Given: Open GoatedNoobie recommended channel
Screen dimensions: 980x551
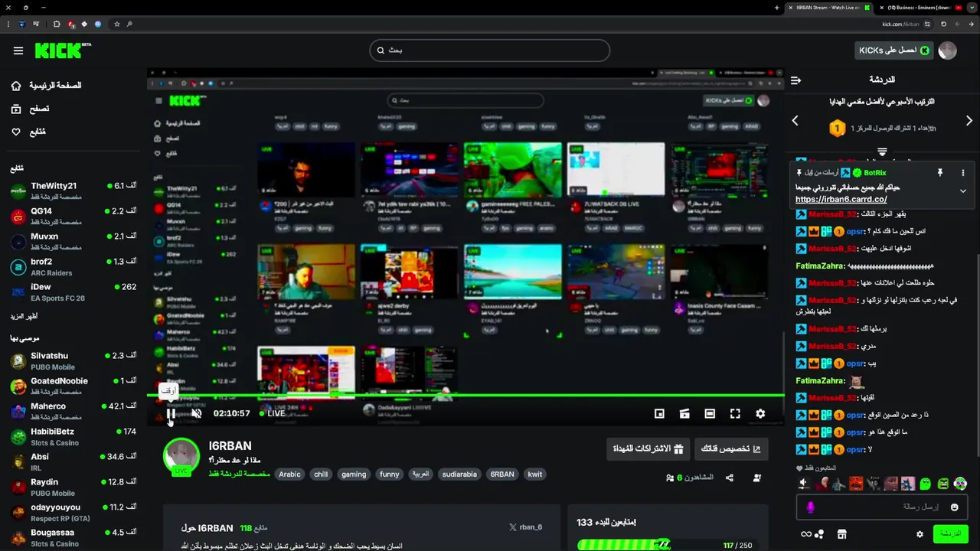Looking at the screenshot, I should (73, 386).
